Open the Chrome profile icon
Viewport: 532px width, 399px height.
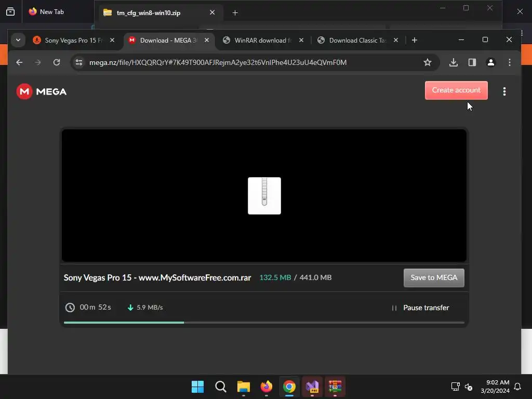pyautogui.click(x=490, y=62)
